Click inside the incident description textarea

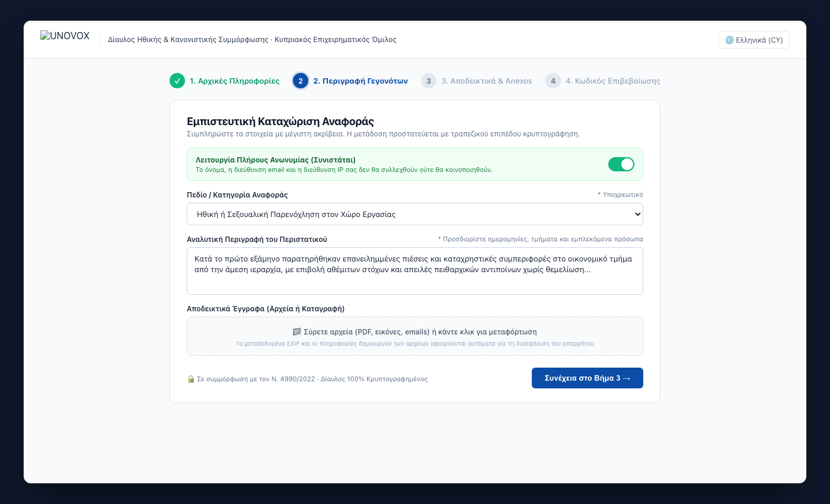pyautogui.click(x=415, y=271)
